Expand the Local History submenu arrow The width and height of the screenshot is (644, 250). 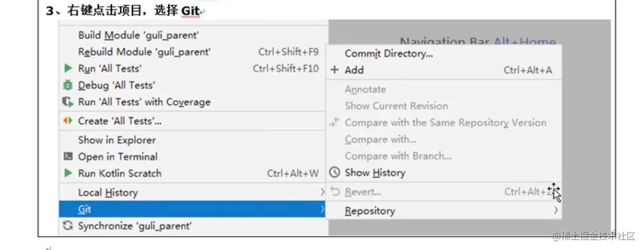[322, 193]
